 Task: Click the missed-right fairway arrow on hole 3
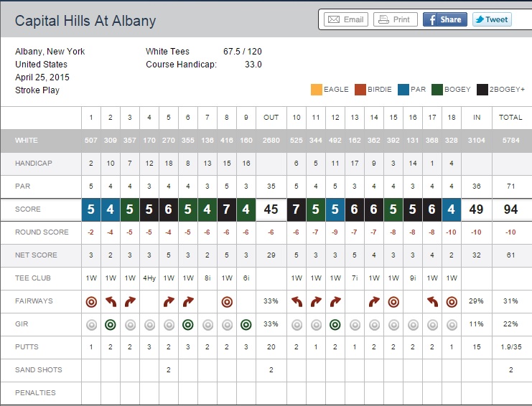(130, 301)
